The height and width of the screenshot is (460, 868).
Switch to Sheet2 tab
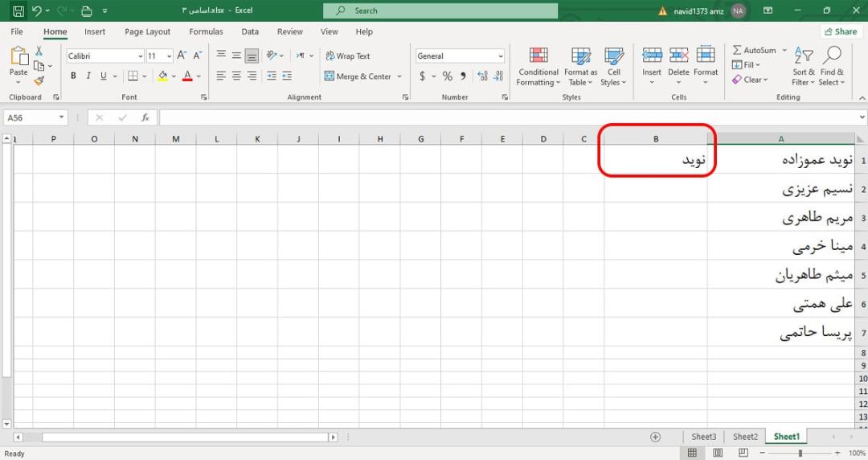click(x=745, y=437)
